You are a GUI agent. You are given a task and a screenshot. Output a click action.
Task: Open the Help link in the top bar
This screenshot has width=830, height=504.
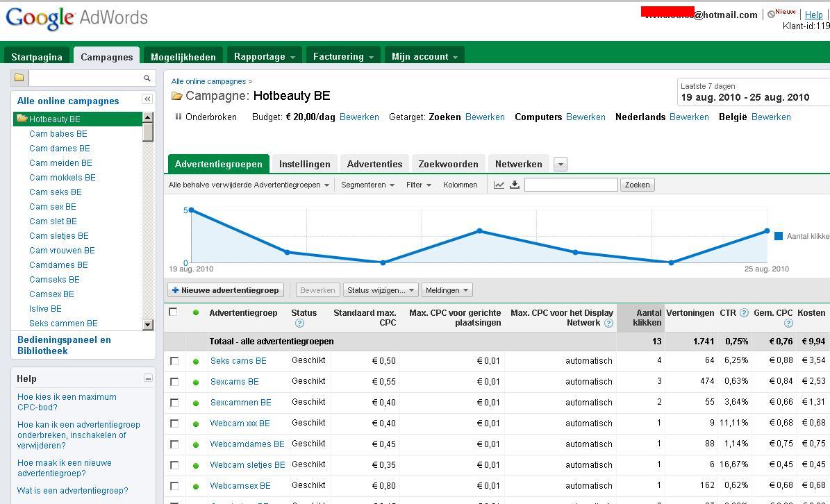coord(813,15)
